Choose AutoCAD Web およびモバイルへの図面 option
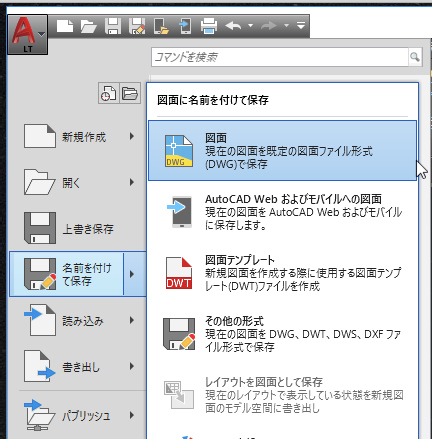432x439 pixels. pyautogui.click(x=282, y=212)
